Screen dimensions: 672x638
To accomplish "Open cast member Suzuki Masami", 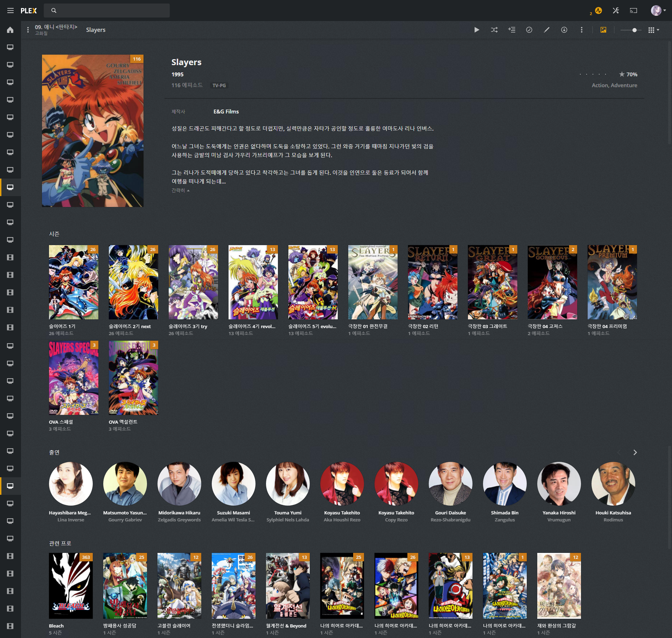I will 233,484.
